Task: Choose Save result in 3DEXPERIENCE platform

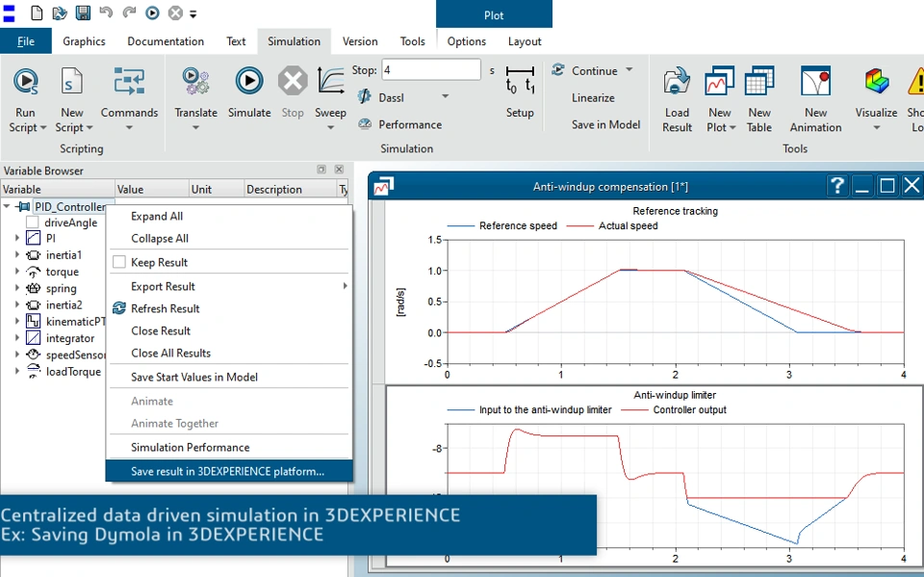Action: (x=229, y=471)
